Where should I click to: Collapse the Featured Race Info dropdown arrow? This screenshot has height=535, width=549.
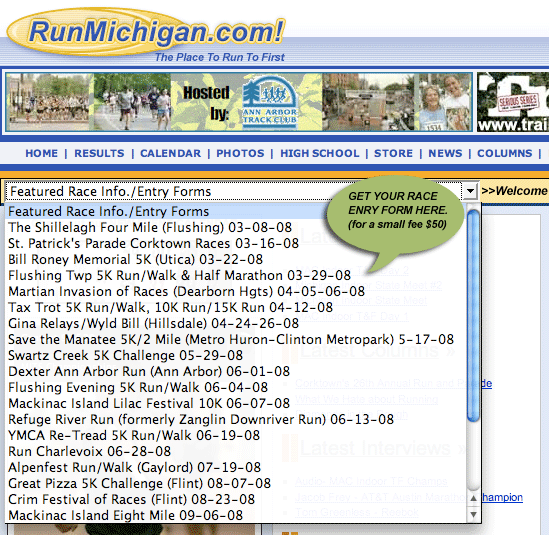point(470,191)
